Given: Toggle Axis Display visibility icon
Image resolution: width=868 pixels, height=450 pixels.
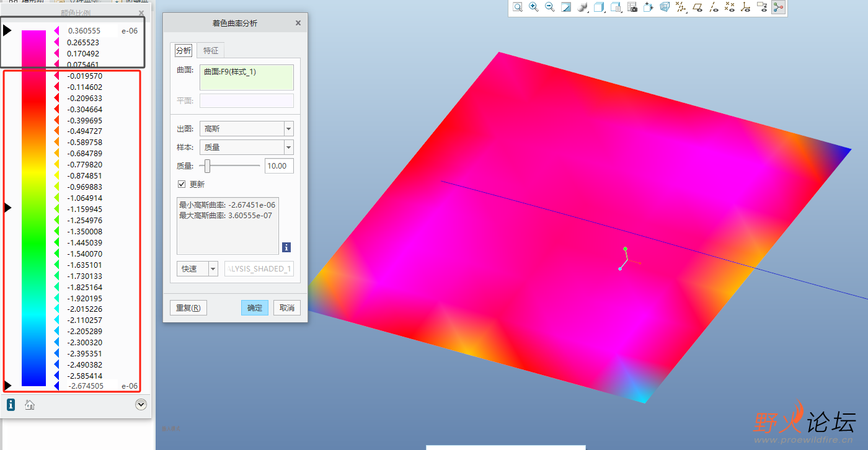Looking at the screenshot, I should coord(714,7).
